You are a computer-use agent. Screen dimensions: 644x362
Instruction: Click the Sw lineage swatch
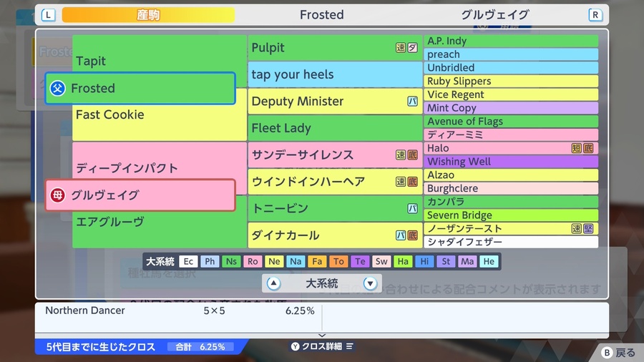point(381,261)
